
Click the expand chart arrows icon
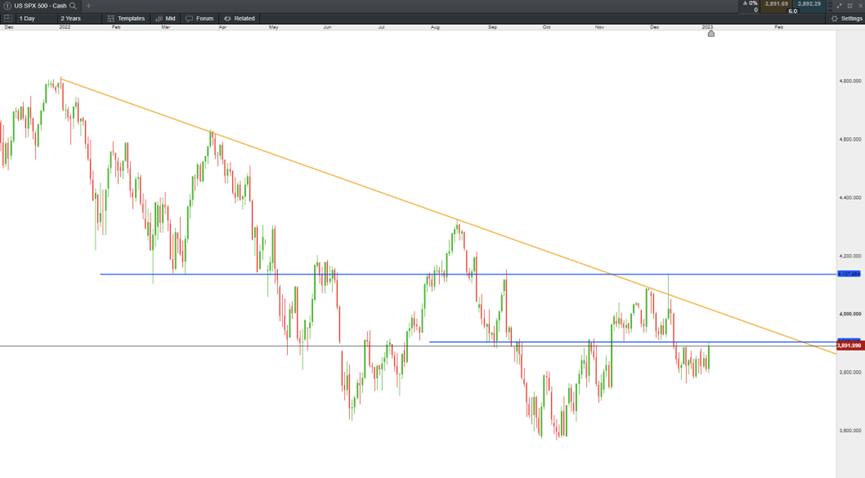839,6
